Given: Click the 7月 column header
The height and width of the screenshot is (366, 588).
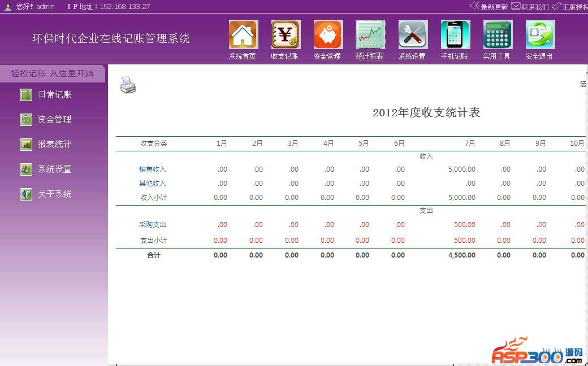Looking at the screenshot, I should (470, 143).
